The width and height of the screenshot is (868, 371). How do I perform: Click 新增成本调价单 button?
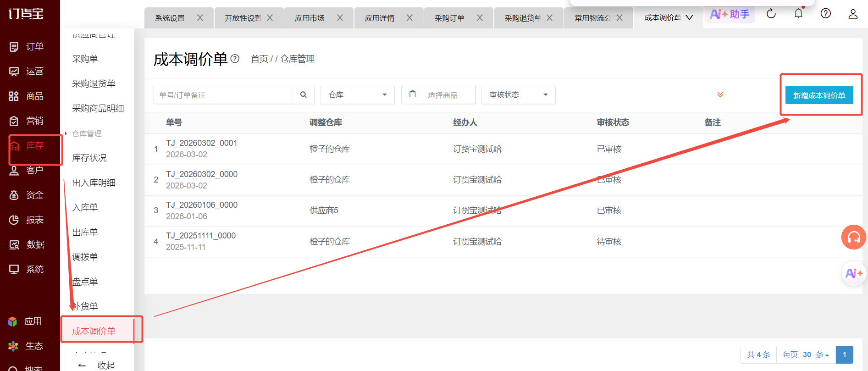[819, 95]
